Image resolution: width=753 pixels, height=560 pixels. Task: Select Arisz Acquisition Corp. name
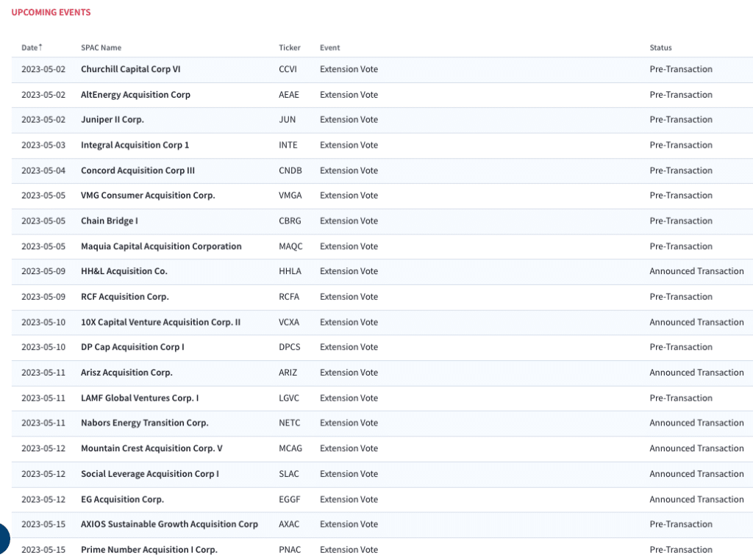126,373
